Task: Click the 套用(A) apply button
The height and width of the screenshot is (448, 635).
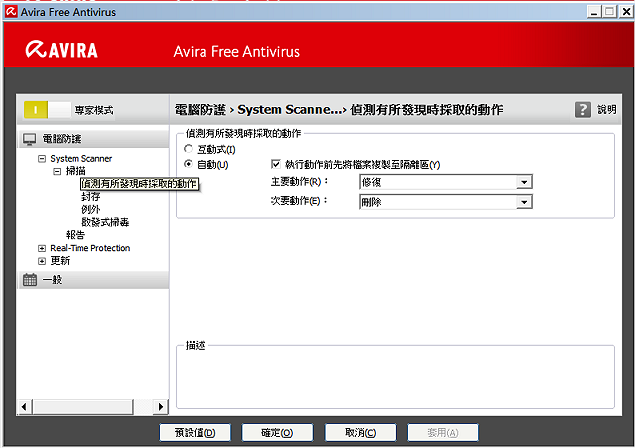Action: [443, 433]
